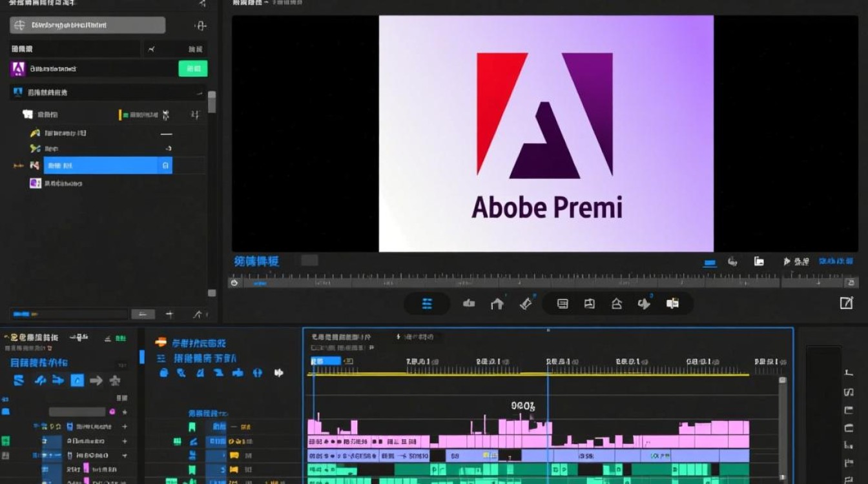The width and height of the screenshot is (868, 484).
Task: Click the gray right-arrow tool in the lower-left panel
Action: click(96, 381)
